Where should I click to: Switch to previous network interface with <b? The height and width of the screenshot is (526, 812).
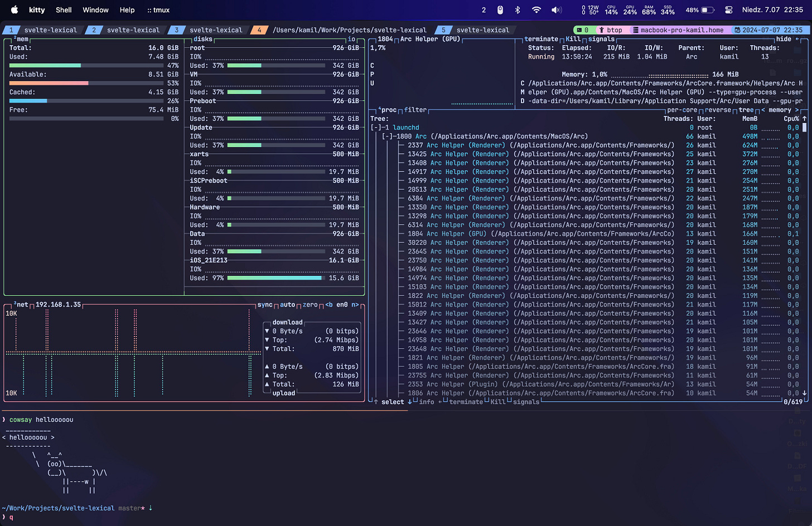[x=329, y=305]
